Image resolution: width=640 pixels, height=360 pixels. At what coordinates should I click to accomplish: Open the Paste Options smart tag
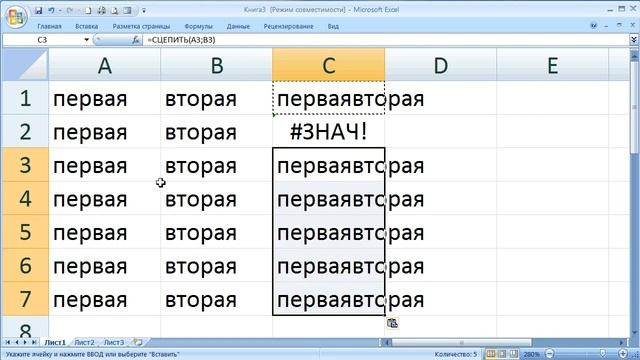(392, 323)
